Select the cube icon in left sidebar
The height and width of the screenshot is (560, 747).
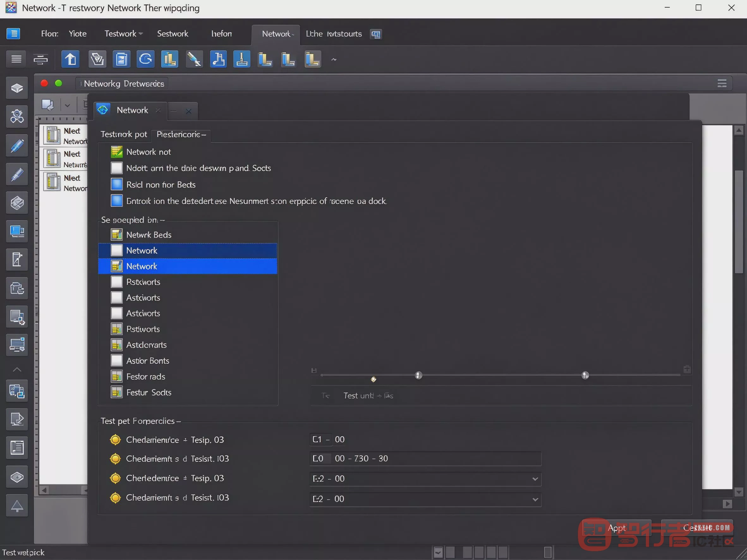(17, 88)
